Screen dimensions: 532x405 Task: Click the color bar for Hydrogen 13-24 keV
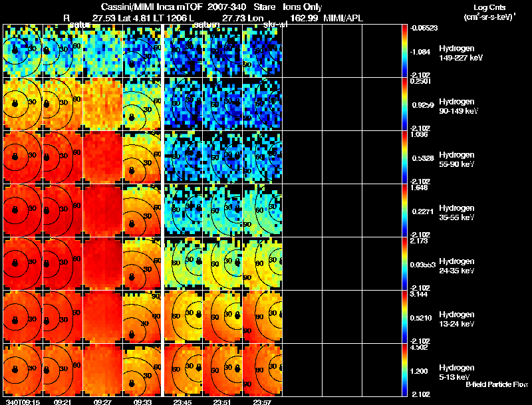[x=404, y=317]
